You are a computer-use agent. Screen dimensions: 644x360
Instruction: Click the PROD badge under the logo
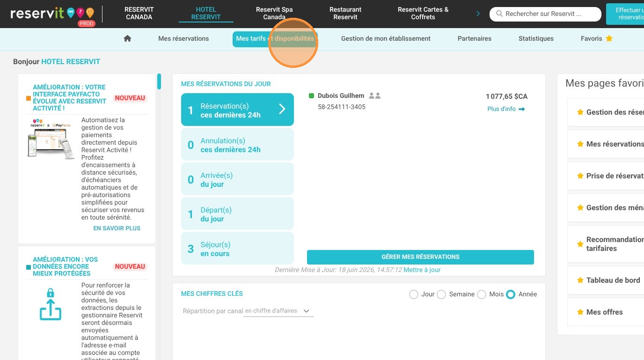pos(87,23)
